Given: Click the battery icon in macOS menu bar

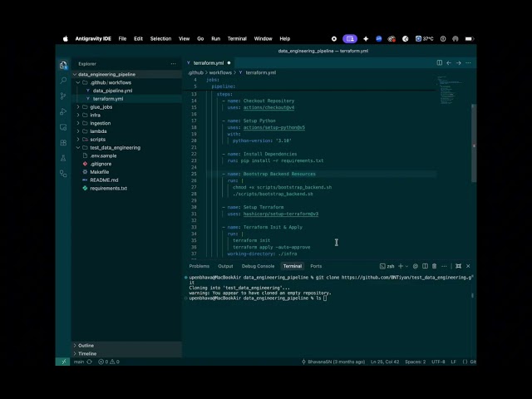Looking at the screenshot, I should click(x=469, y=39).
